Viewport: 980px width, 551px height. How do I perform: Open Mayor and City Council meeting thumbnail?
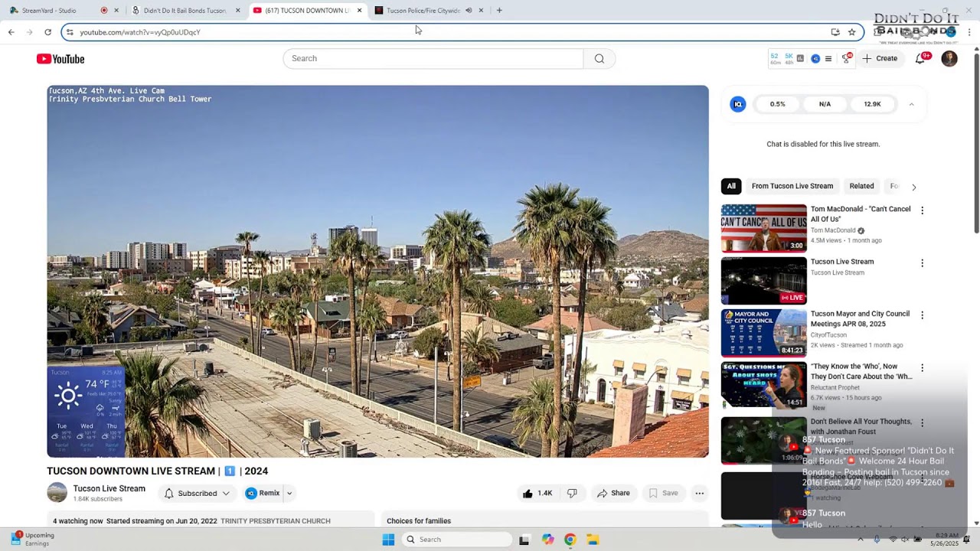(x=764, y=334)
